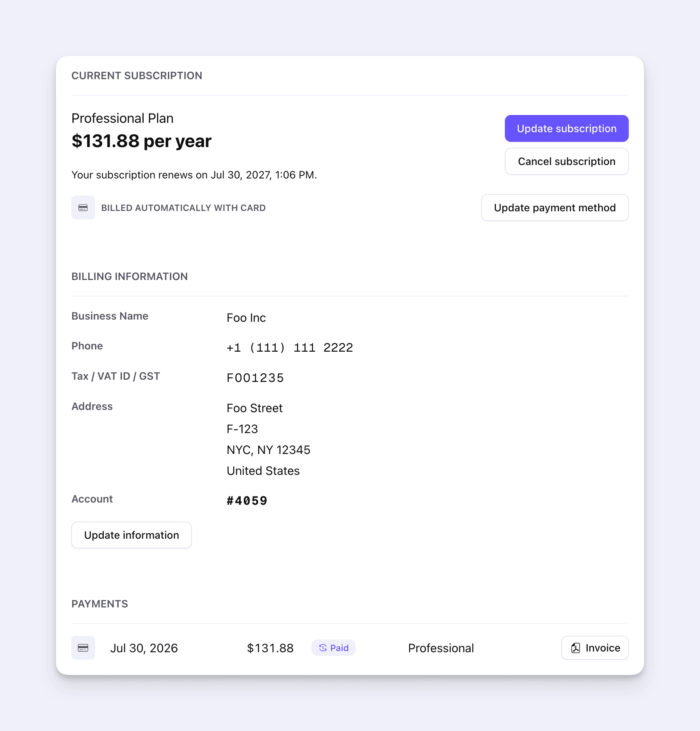This screenshot has width=700, height=731.
Task: Click the Paid status badge
Action: tap(334, 648)
